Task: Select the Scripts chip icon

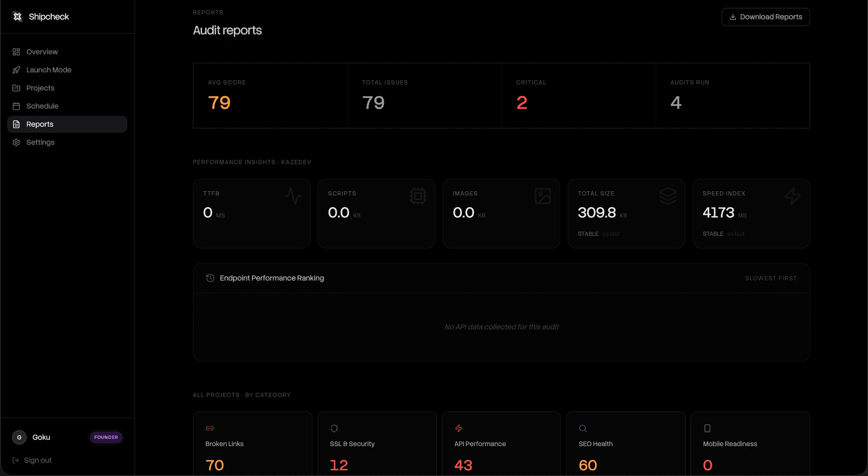Action: [x=418, y=196]
